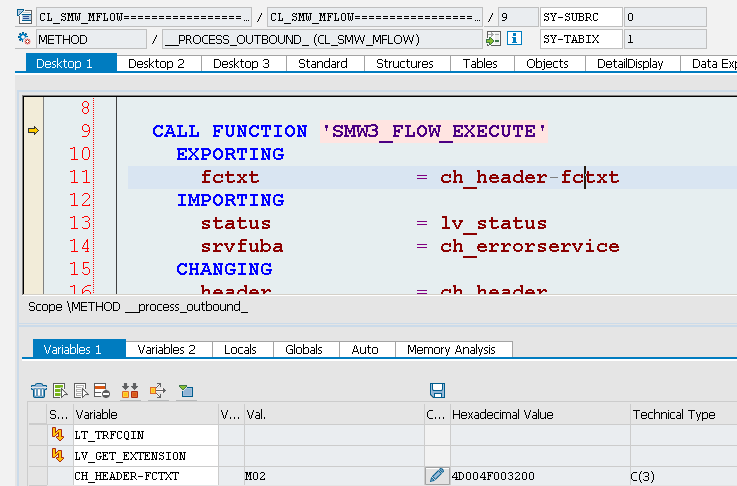The image size is (737, 486).
Task: Switch to the Desktop 2 tab
Action: point(157,63)
